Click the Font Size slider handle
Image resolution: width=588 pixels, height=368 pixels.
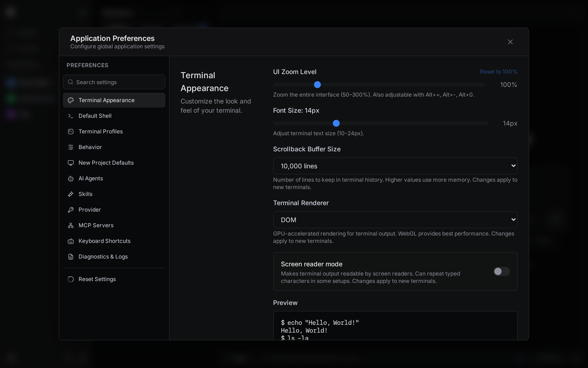click(x=336, y=124)
